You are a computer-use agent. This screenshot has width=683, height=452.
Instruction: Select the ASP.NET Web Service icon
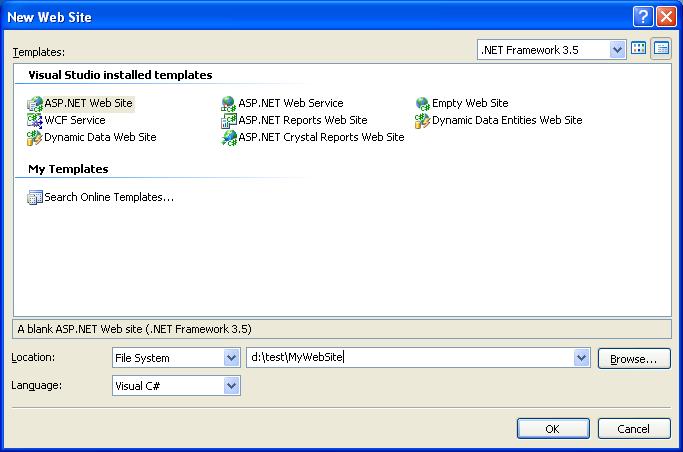click(229, 104)
